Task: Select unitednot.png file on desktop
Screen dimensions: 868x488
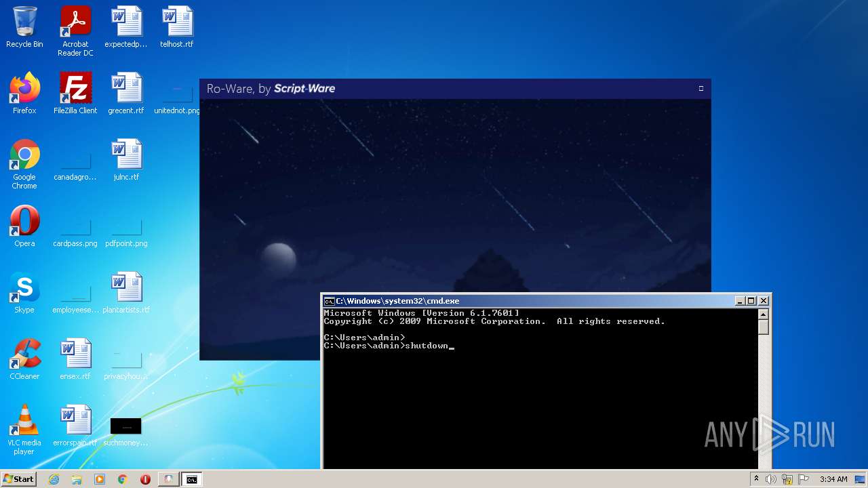Action: point(177,99)
